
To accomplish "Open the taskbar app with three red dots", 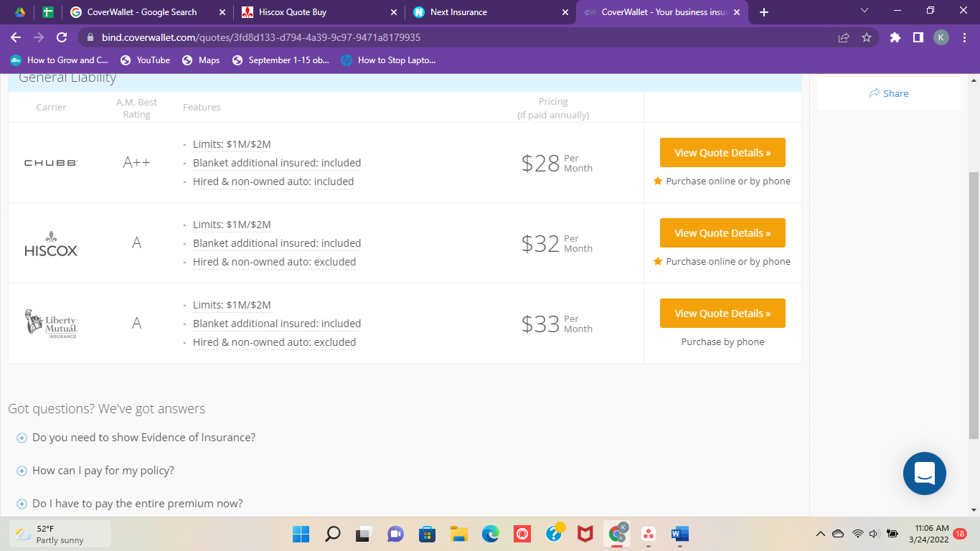I will click(x=649, y=534).
